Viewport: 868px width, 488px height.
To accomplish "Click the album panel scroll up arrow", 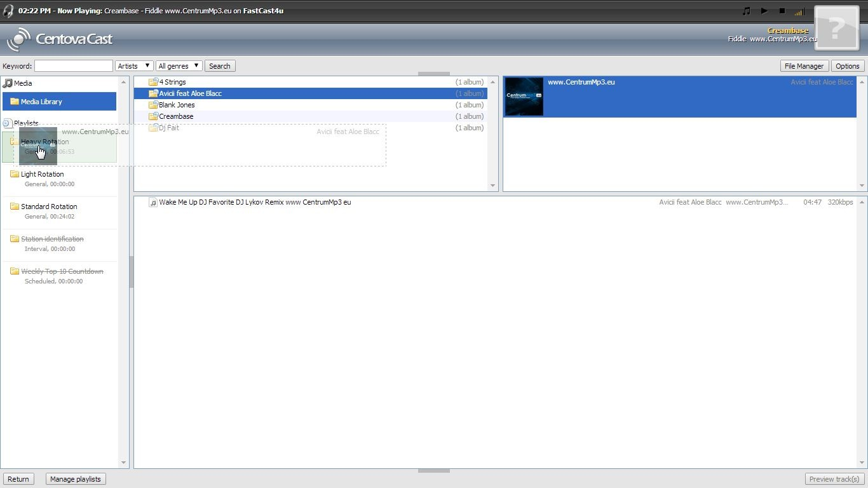I will [862, 82].
